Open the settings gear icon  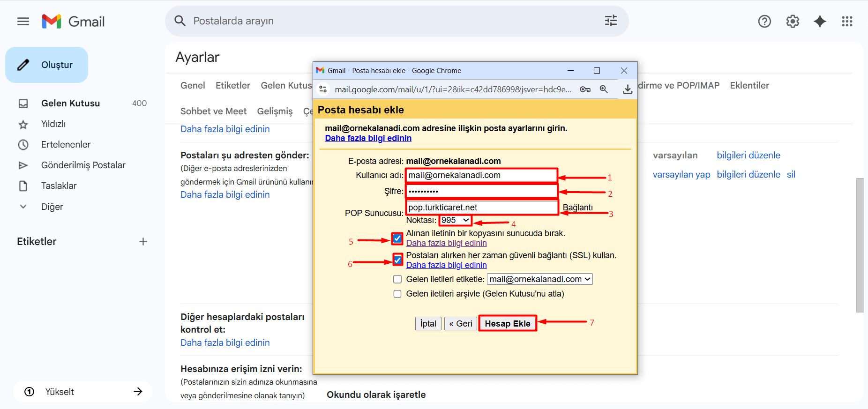click(x=793, y=22)
